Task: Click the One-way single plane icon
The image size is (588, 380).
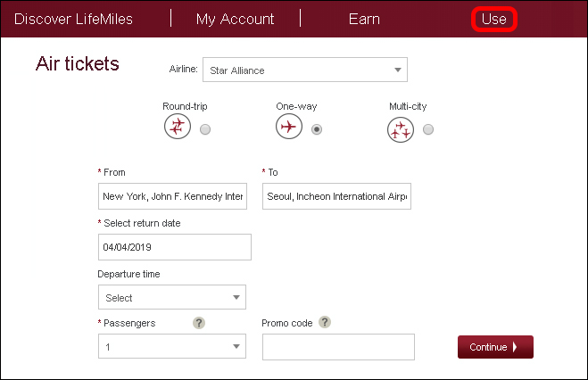Action: pos(289,127)
